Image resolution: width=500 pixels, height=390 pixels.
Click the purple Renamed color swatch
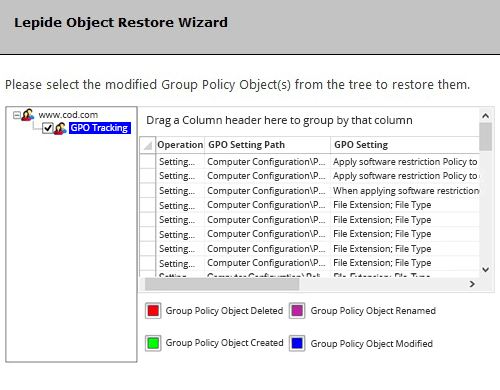click(x=297, y=311)
